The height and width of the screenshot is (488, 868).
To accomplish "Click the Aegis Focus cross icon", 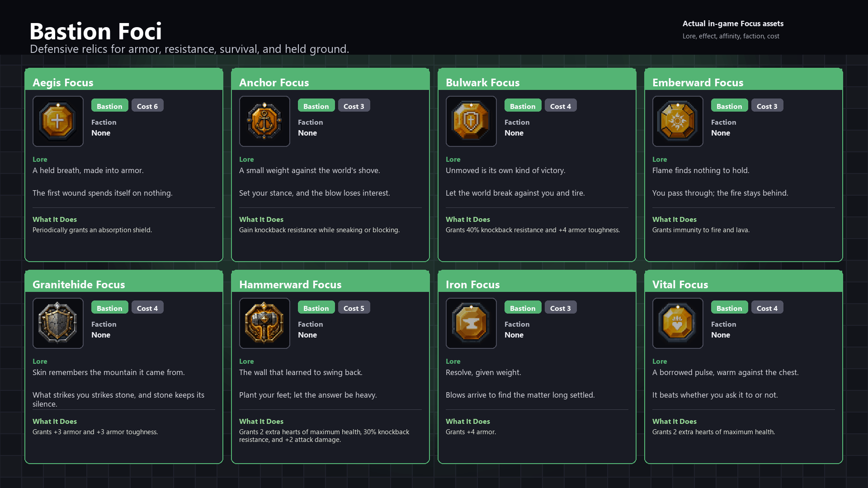I will [x=58, y=121].
